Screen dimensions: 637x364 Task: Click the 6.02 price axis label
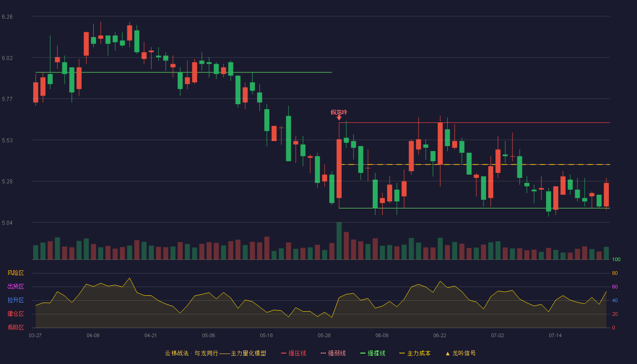pyautogui.click(x=7, y=58)
